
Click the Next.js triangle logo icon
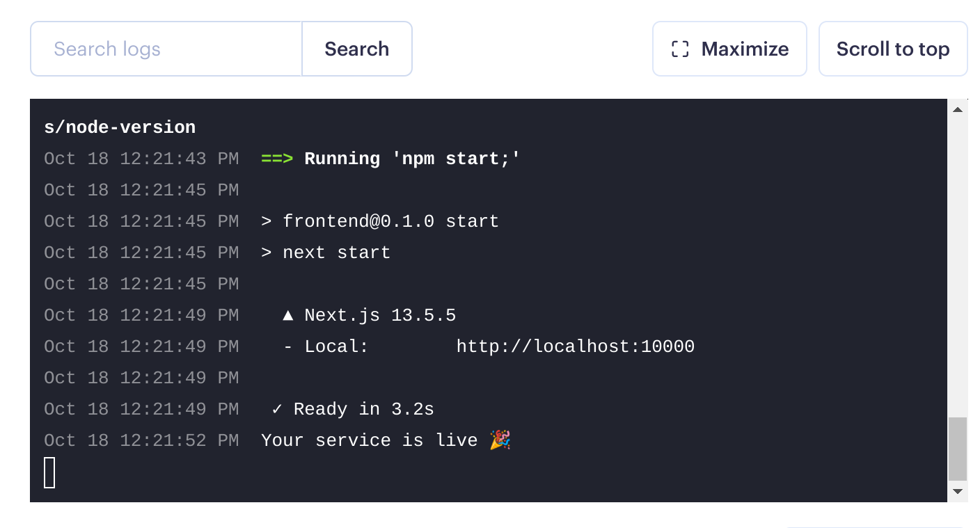(287, 316)
